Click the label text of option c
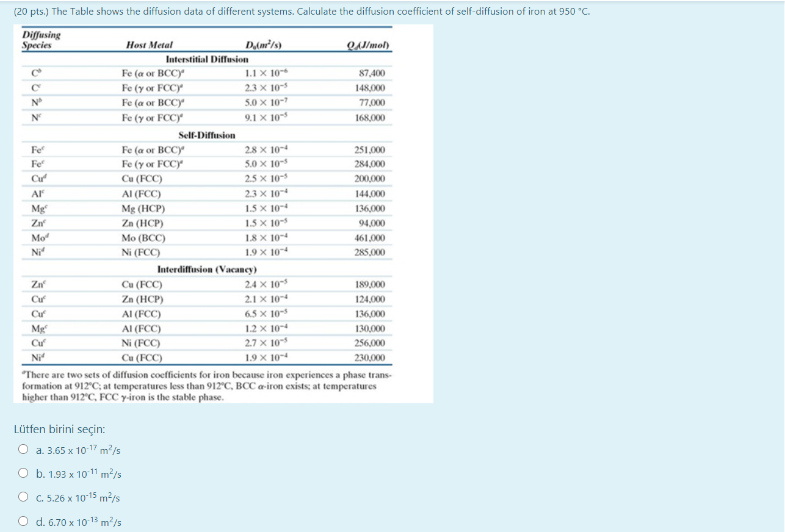785x532 pixels. pyautogui.click(x=76, y=499)
